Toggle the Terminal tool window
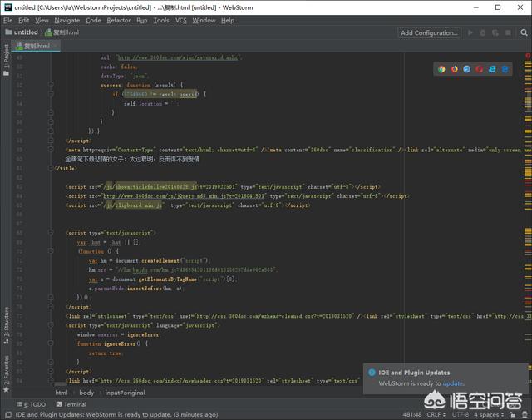Viewport: 532px width, 420px height. [x=71, y=404]
